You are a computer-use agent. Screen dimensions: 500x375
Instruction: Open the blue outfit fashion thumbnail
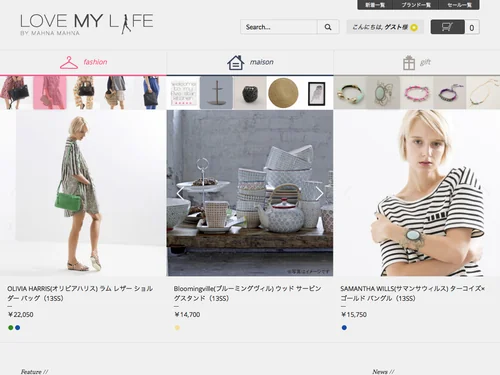coord(150,93)
